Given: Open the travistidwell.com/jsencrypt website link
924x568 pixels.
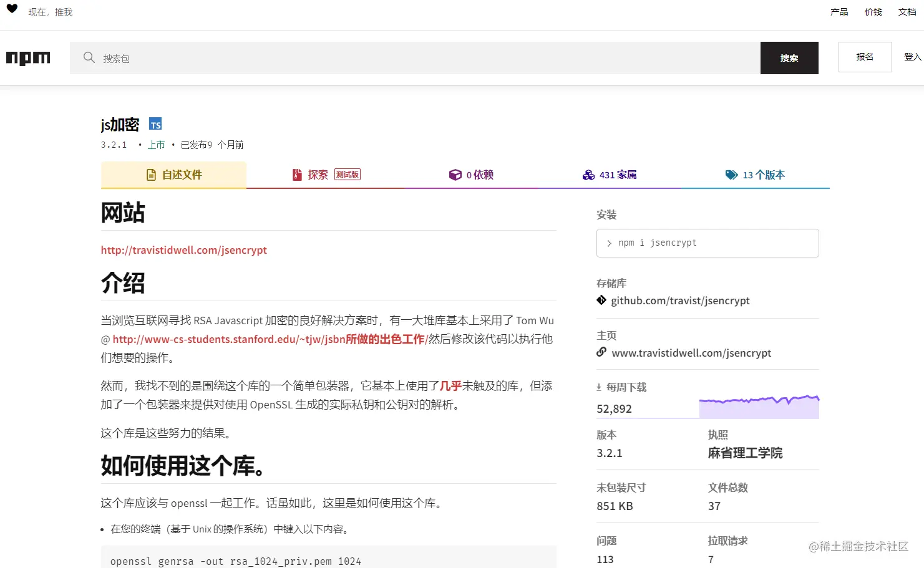Looking at the screenshot, I should (184, 250).
